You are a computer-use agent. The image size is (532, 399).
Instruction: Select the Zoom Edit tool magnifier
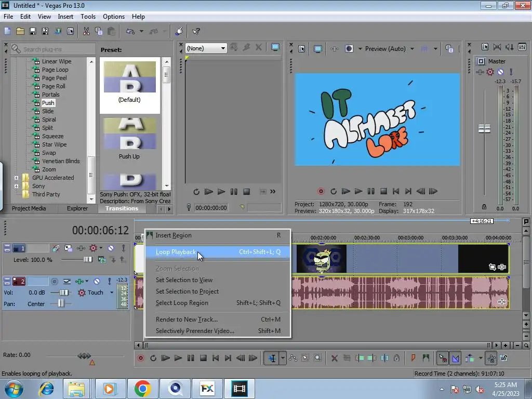tap(317, 358)
